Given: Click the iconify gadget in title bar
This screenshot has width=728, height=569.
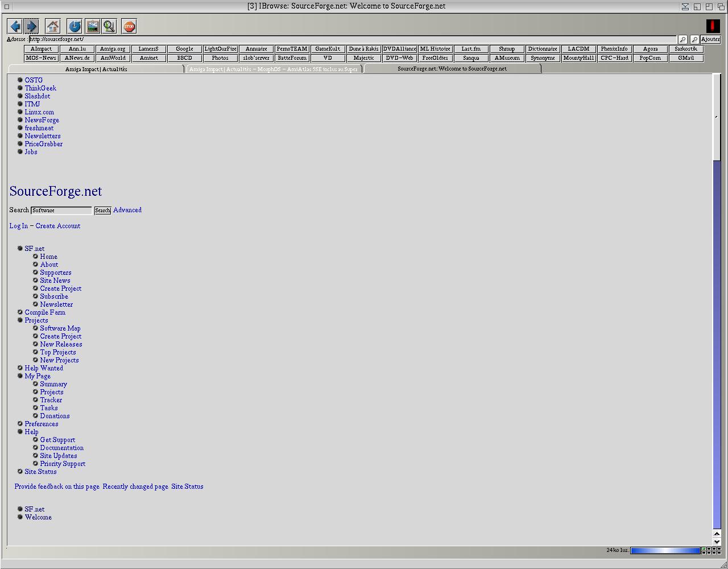Looking at the screenshot, I should (x=685, y=6).
